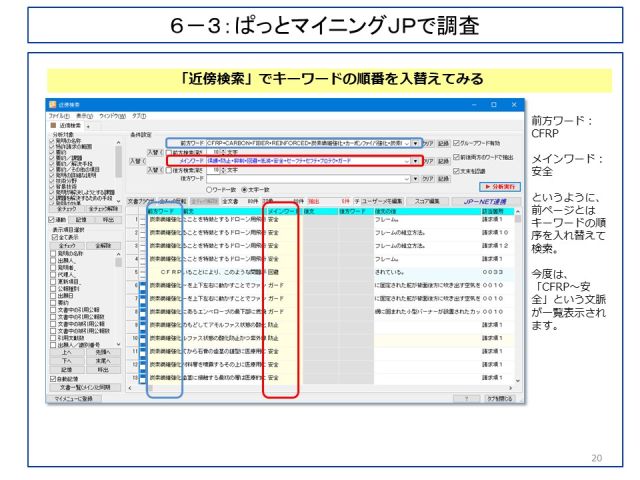
Task: Open the ウィンドウ menu
Action: pos(112,116)
